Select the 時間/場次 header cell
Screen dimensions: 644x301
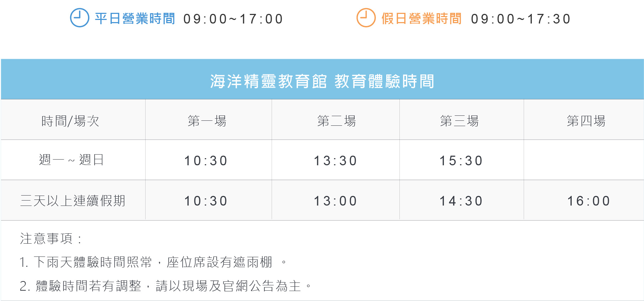tap(70, 121)
